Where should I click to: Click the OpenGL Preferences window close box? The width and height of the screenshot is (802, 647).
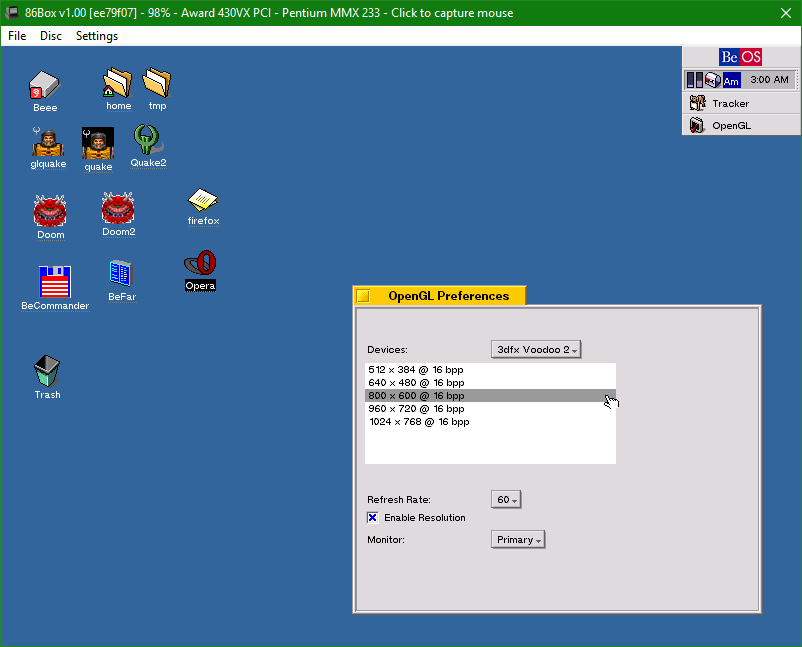point(364,296)
